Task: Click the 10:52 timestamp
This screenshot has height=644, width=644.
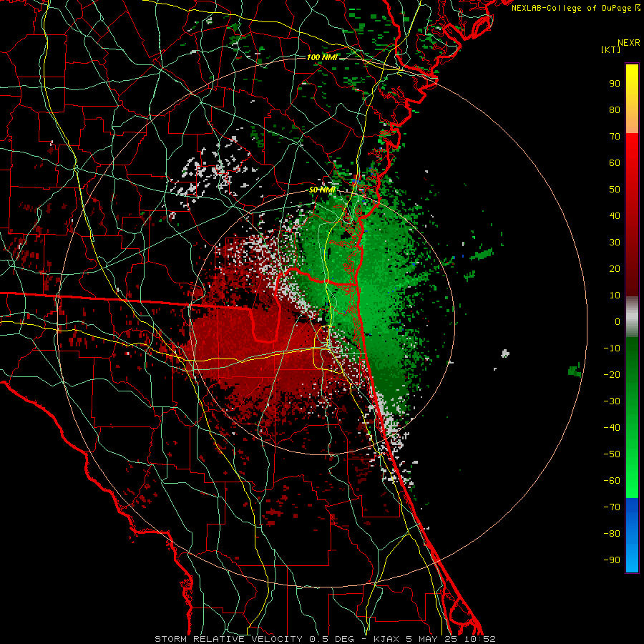Action: pyautogui.click(x=479, y=639)
